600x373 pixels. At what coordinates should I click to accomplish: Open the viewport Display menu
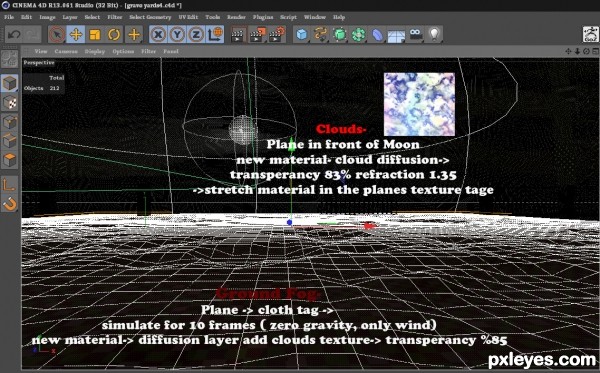(95, 51)
